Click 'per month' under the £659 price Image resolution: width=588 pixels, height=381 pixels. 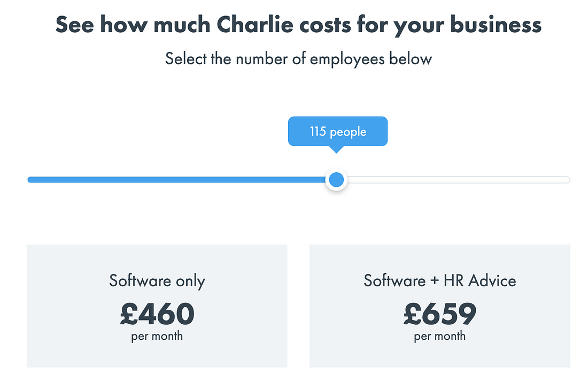[440, 336]
